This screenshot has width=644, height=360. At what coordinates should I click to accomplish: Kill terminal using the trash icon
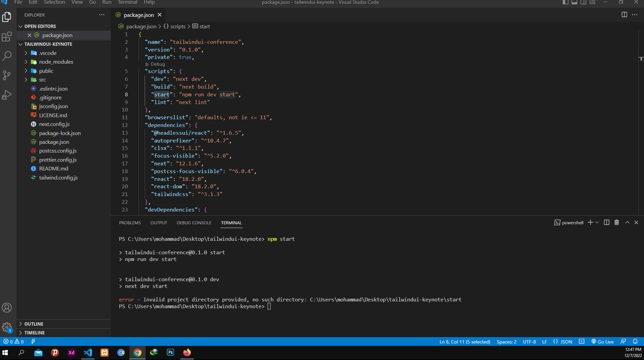click(616, 223)
